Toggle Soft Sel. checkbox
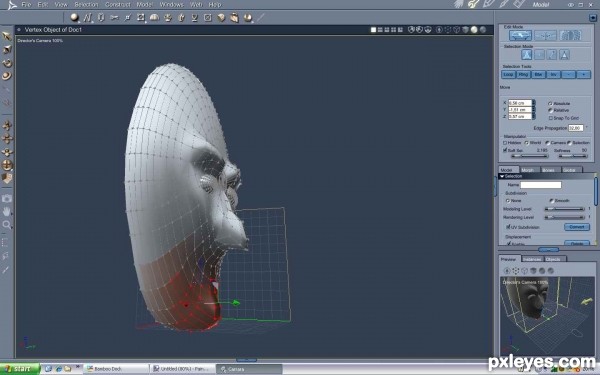 coord(505,150)
